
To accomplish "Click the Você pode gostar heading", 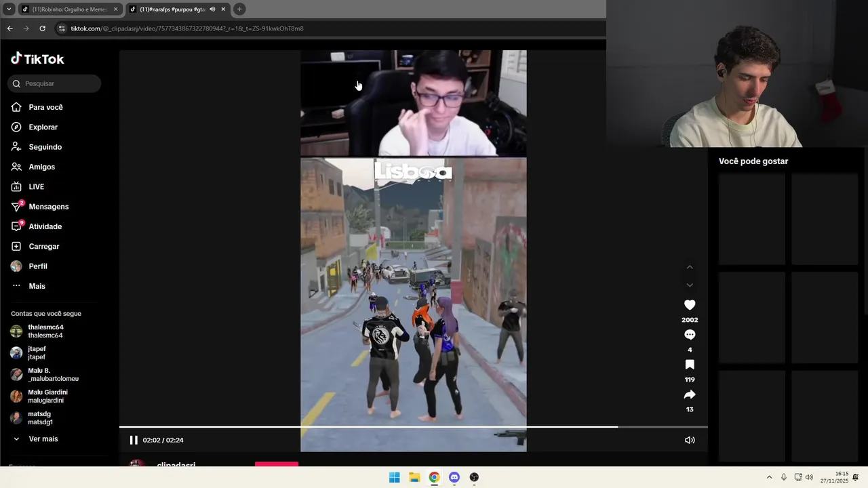I will (x=753, y=161).
